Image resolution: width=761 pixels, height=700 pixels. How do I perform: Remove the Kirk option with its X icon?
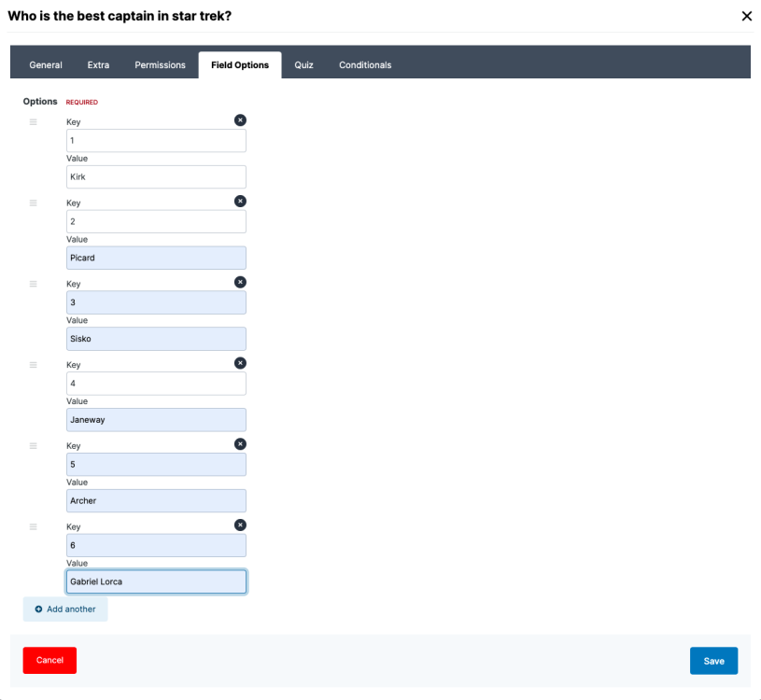point(240,120)
